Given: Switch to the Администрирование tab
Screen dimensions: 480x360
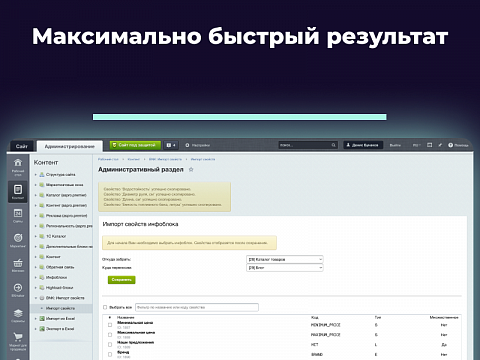Looking at the screenshot, I should pyautogui.click(x=70, y=146).
